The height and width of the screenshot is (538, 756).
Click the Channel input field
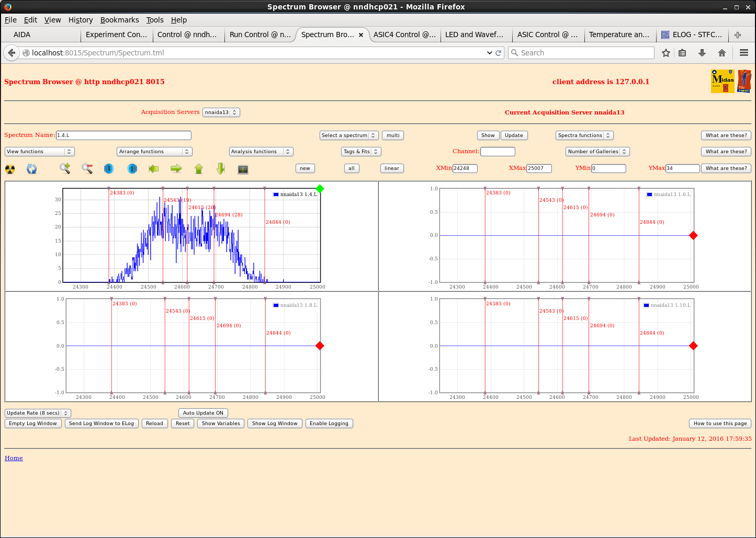[498, 152]
